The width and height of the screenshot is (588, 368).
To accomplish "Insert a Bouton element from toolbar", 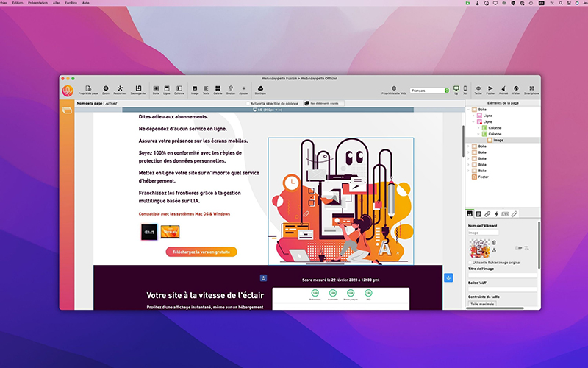I will pos(231,90).
